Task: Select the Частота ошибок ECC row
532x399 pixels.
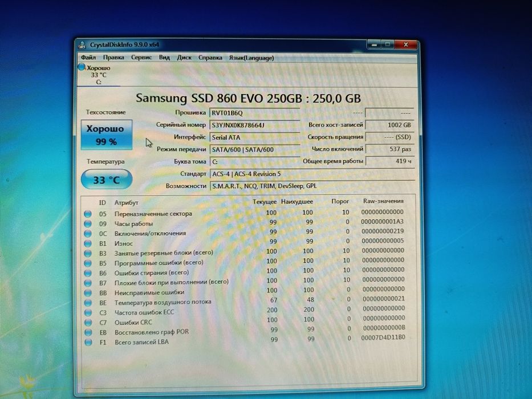Action: [244, 311]
